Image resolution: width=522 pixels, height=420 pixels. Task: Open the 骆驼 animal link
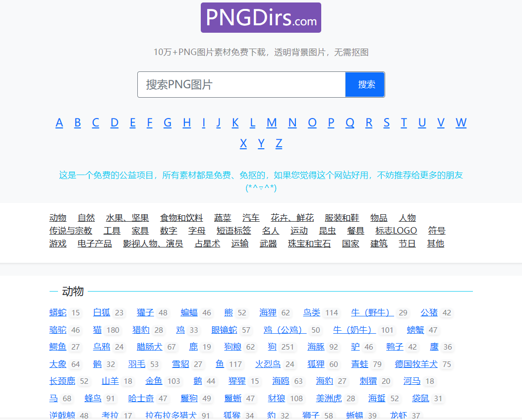pyautogui.click(x=58, y=330)
